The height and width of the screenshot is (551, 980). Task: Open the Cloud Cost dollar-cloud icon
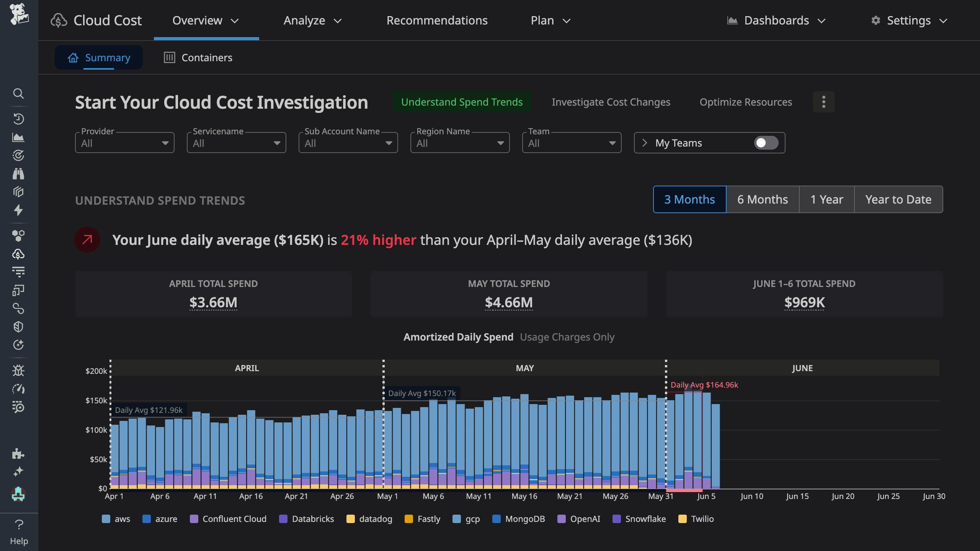(18, 254)
